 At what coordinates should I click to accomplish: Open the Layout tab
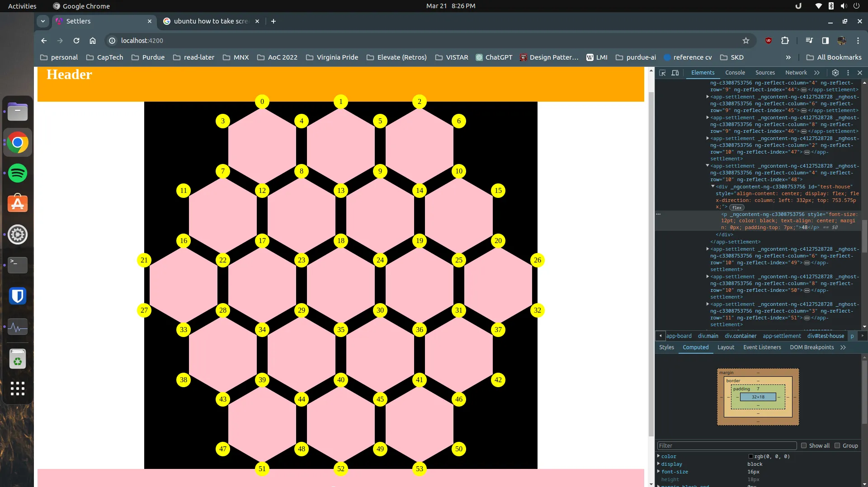click(726, 347)
